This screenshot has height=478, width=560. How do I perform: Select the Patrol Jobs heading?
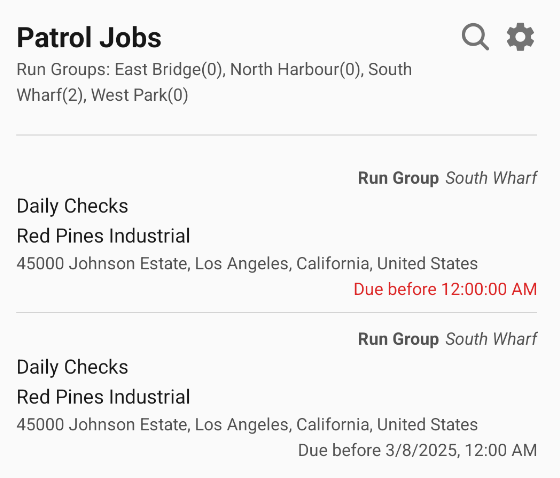pyautogui.click(x=89, y=38)
